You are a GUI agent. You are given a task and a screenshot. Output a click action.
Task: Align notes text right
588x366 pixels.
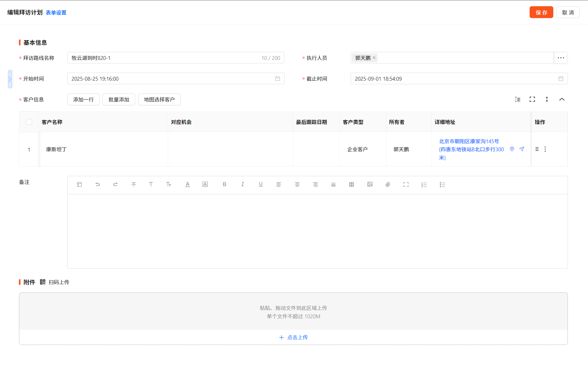pyautogui.click(x=315, y=184)
